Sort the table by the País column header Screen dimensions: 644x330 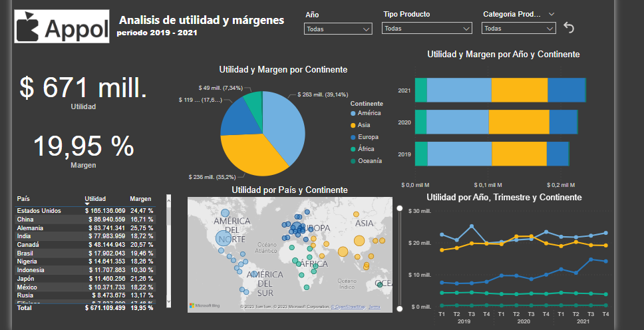[x=23, y=199]
